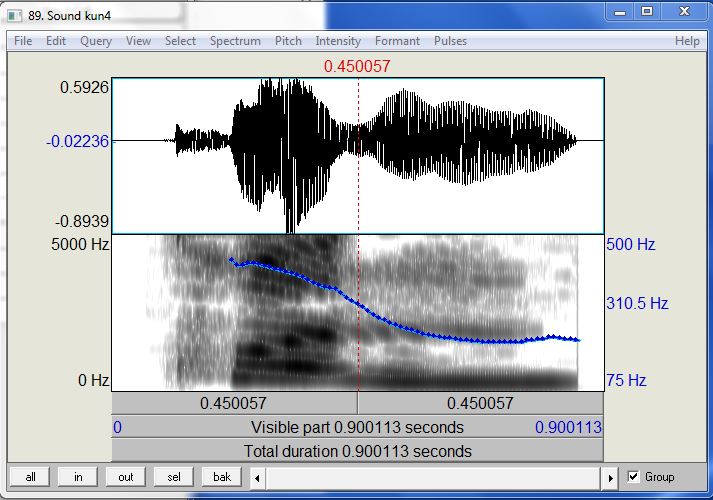Click the 'in' zoom button
The width and height of the screenshot is (713, 500).
(78, 477)
